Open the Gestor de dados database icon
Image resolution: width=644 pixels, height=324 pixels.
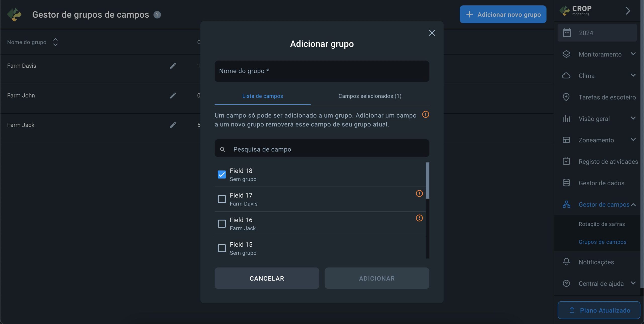coord(566,183)
